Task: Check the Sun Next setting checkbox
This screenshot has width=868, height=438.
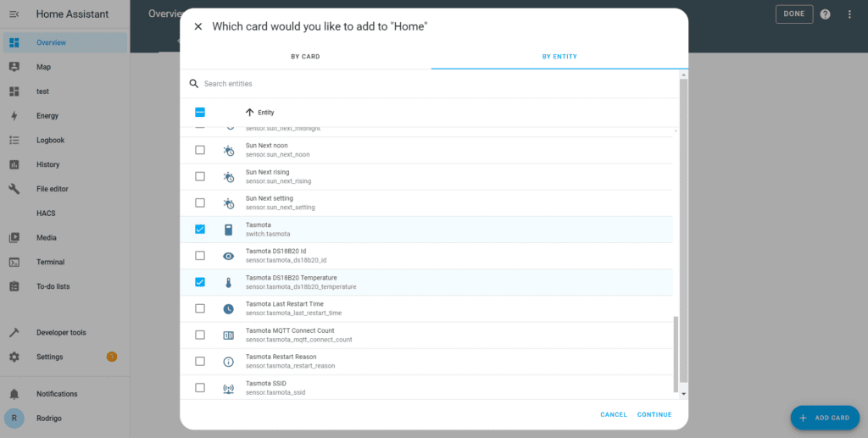Action: coord(200,203)
